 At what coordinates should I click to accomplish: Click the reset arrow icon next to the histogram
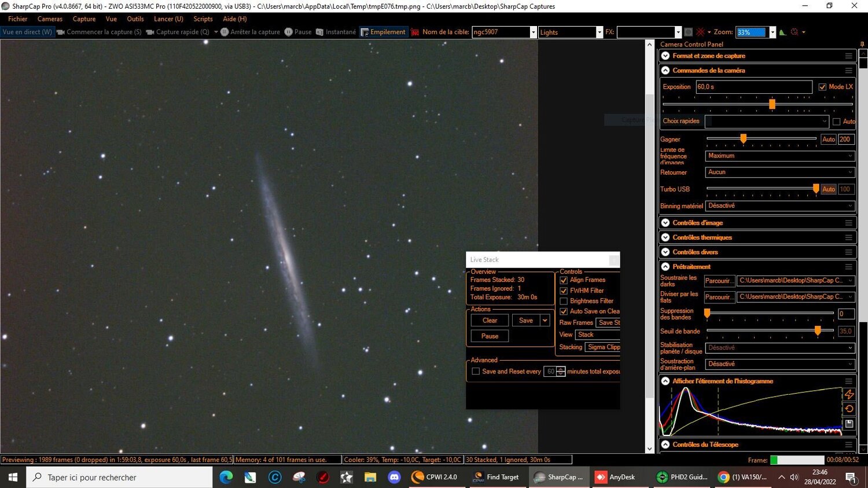849,408
